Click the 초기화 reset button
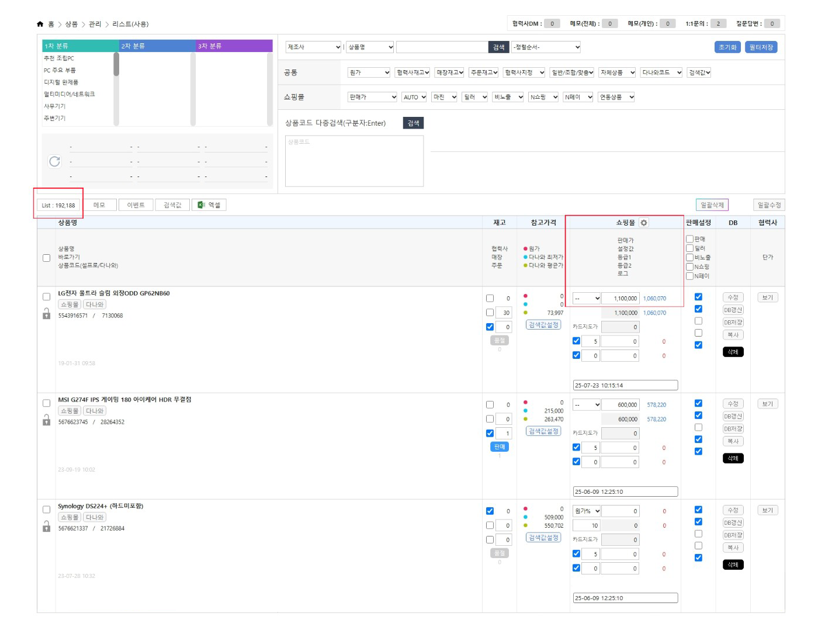 (727, 47)
